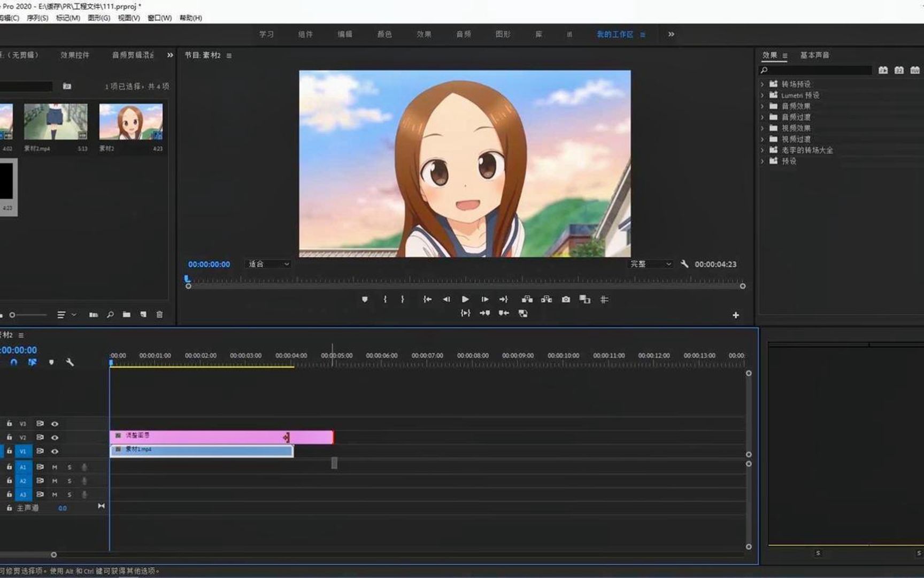Open the 节目: 素材2 panel menu
Viewport: 924px width, 578px height.
click(x=229, y=56)
